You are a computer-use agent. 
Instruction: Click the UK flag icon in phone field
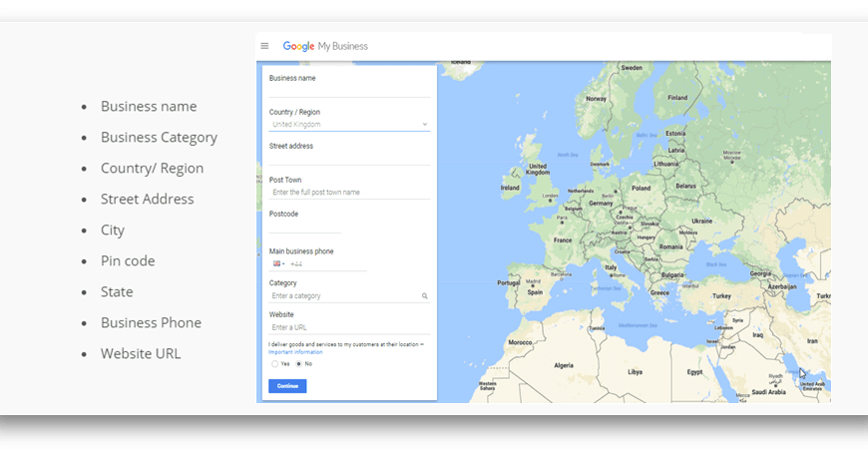click(x=276, y=264)
